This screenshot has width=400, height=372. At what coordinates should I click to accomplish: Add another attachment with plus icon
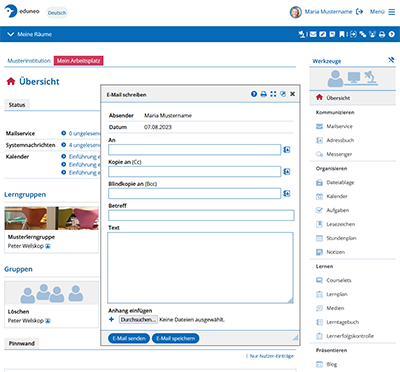coord(111,319)
